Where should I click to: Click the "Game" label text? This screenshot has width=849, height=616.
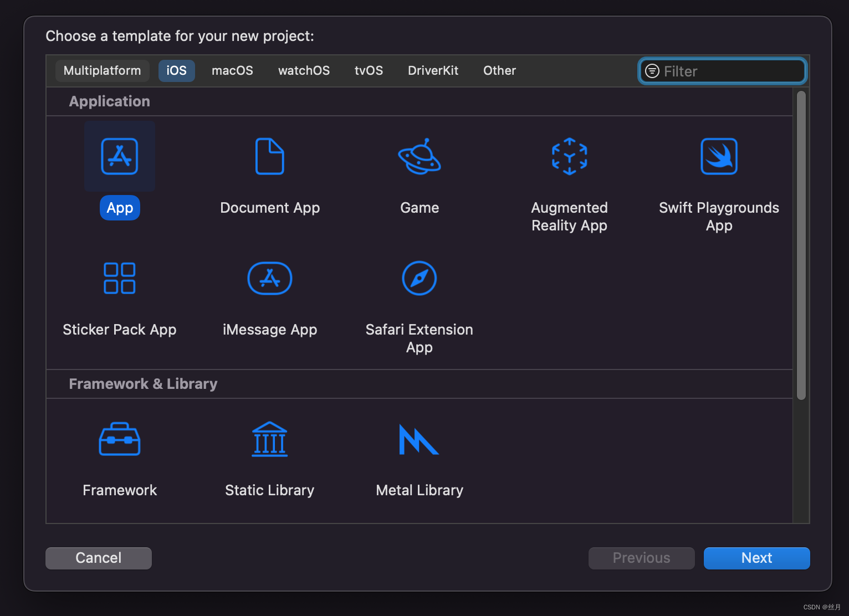[x=420, y=208]
